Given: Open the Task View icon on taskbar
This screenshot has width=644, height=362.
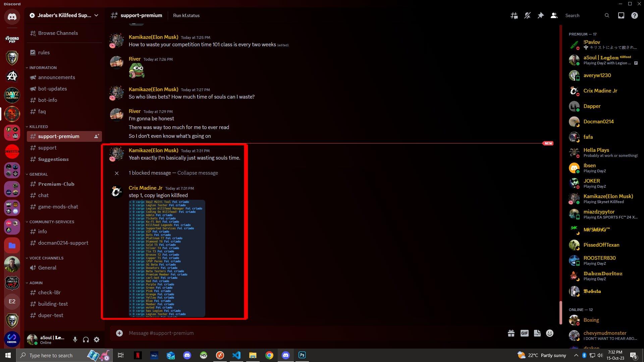Looking at the screenshot, I should click(121, 355).
